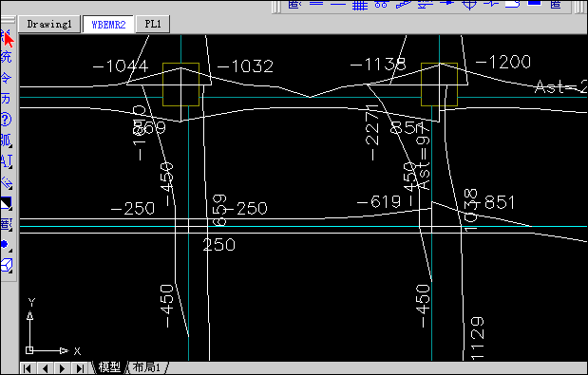Jump to last layout tab arrow
Image resolution: width=588 pixels, height=375 pixels.
(80, 368)
